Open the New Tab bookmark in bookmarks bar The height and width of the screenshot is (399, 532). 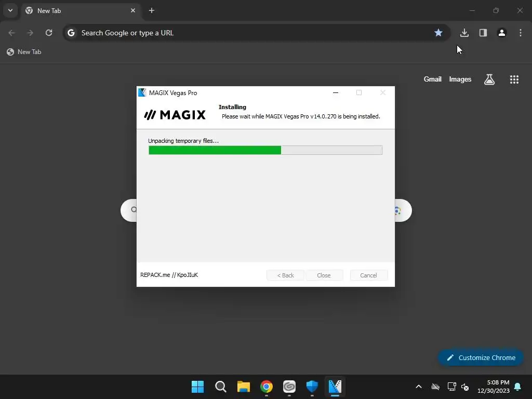click(x=24, y=52)
